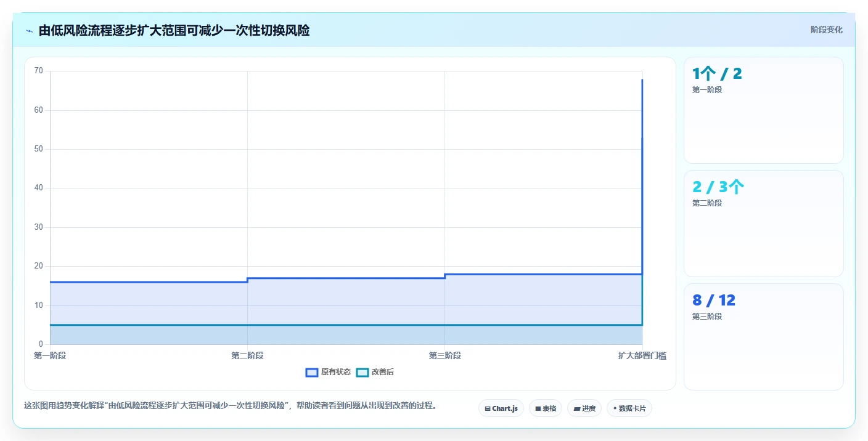Click the 数据卡片 tag chip
The width and height of the screenshot is (868, 441).
[629, 408]
